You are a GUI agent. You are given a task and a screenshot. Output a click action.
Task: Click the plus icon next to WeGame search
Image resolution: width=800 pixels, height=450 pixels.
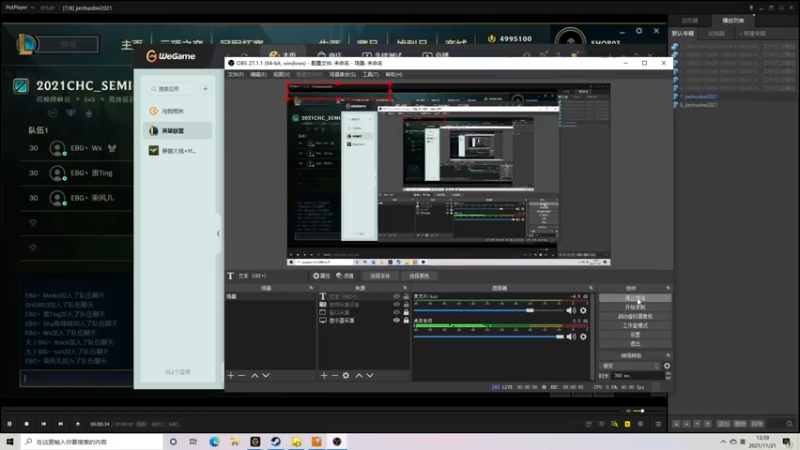[x=205, y=89]
